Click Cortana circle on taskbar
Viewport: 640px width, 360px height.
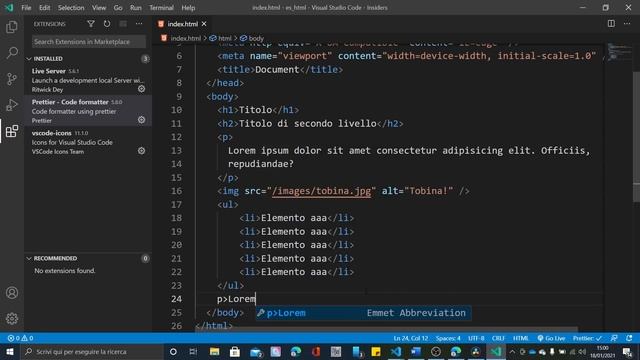[173, 351]
